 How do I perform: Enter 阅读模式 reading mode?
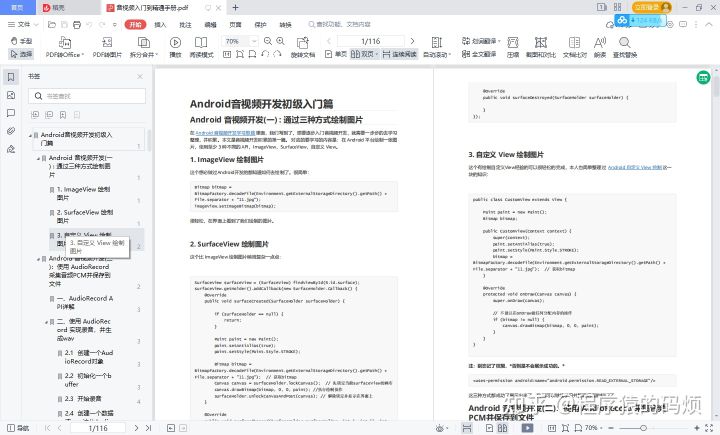pos(201,47)
